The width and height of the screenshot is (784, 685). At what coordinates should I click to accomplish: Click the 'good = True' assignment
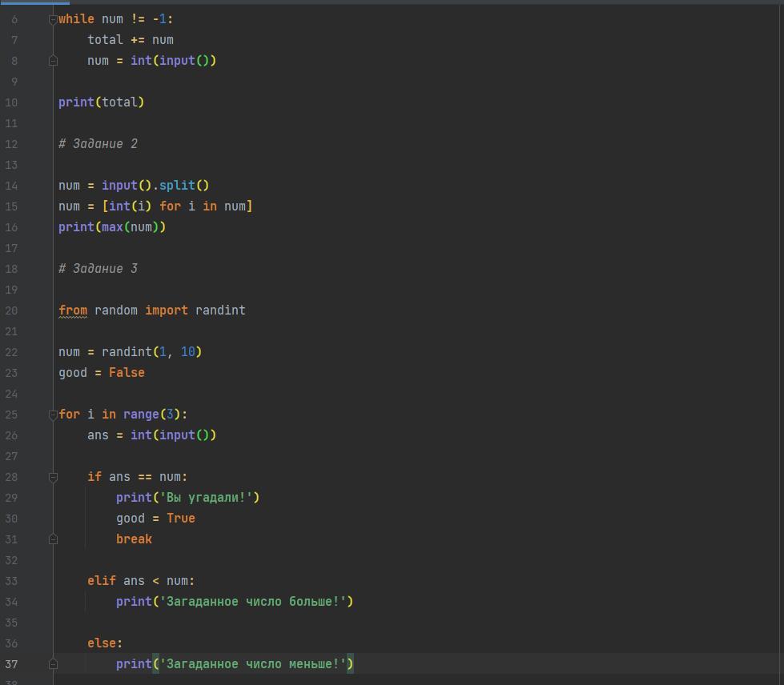[155, 519]
